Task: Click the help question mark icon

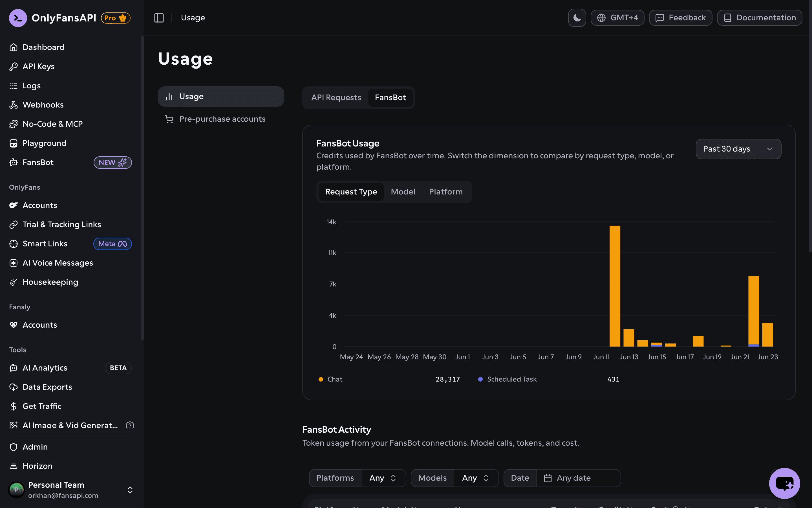Action: (x=130, y=425)
